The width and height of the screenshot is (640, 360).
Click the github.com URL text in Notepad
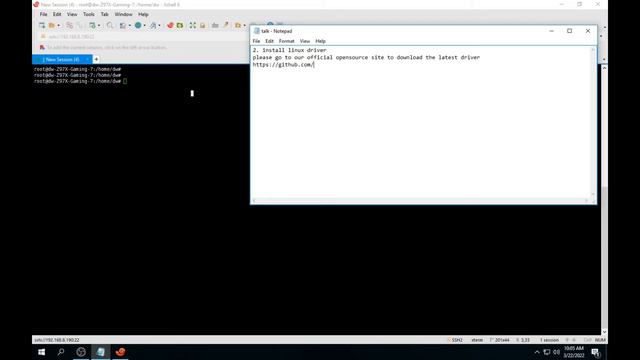[x=282, y=65]
